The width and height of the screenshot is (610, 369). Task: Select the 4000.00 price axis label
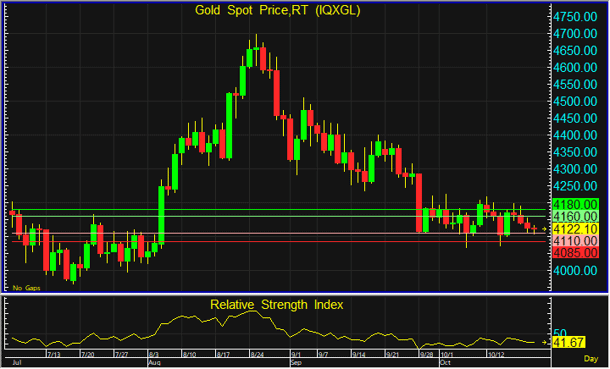pyautogui.click(x=575, y=271)
